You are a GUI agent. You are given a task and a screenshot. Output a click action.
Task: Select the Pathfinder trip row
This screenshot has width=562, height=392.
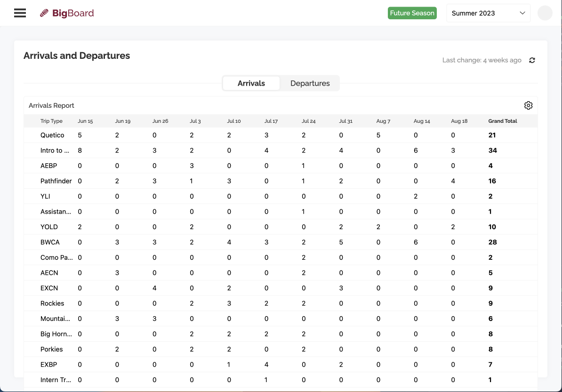click(56, 181)
